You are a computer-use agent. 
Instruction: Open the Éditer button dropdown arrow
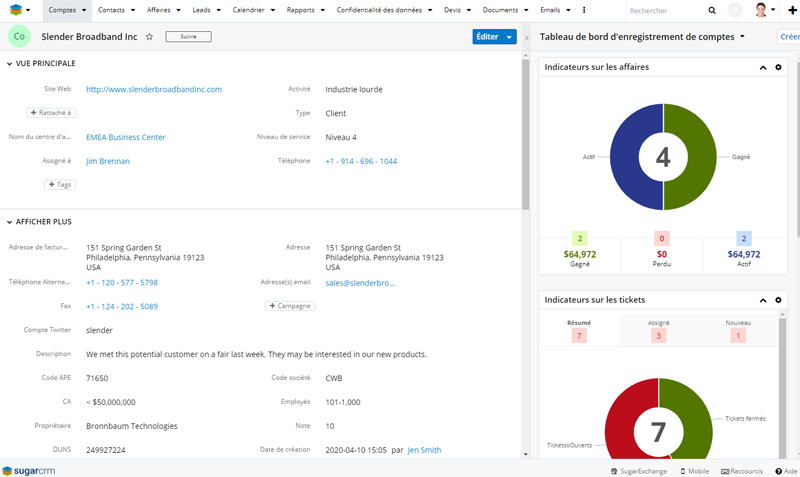[509, 37]
